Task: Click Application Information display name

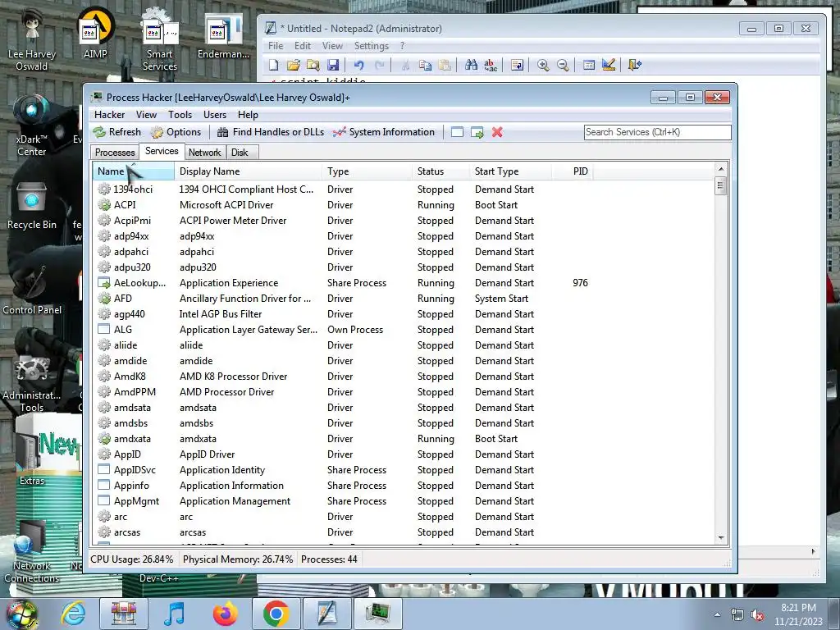Action: coord(231,486)
